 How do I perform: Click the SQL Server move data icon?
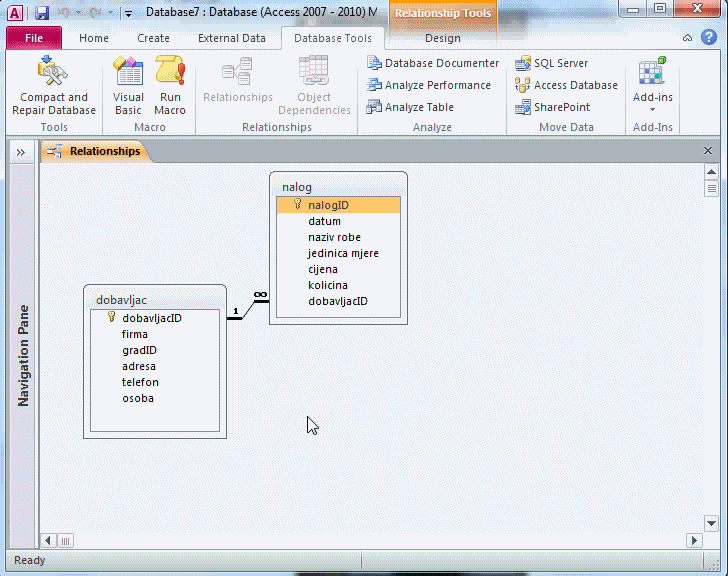[522, 63]
